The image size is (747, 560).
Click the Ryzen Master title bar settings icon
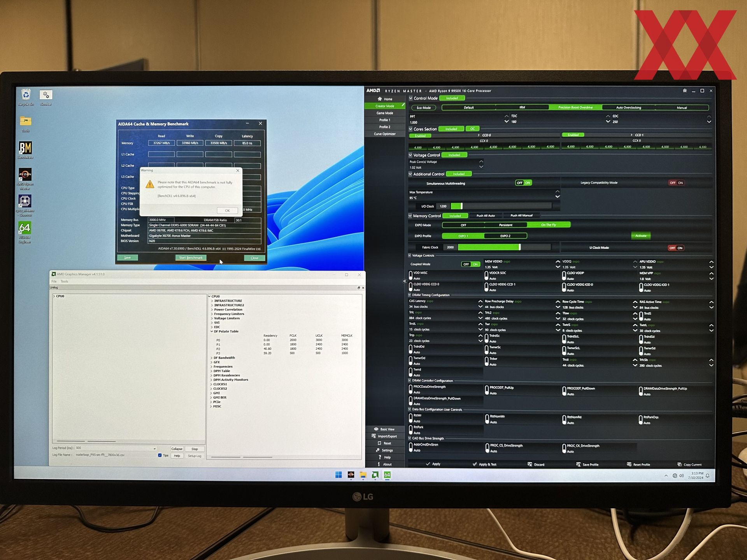pyautogui.click(x=685, y=91)
